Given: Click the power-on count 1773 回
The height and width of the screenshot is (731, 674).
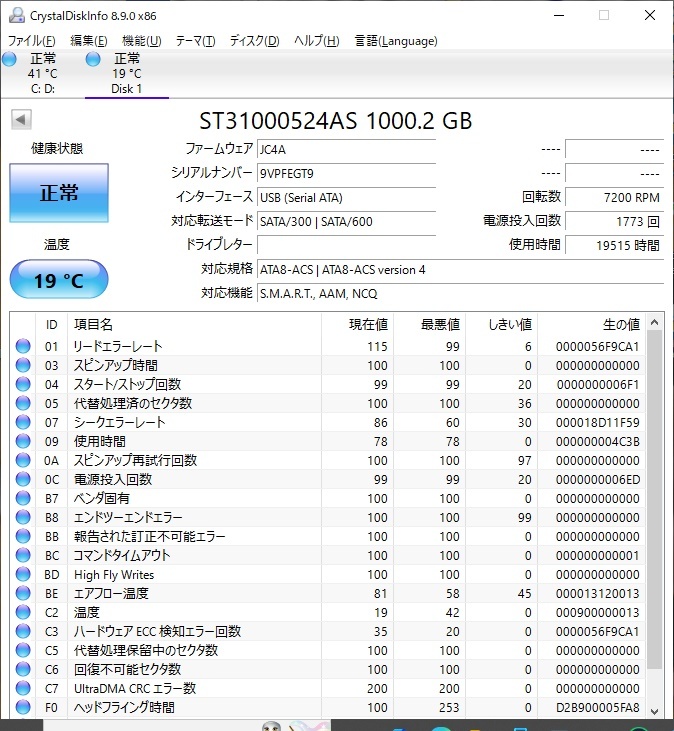Looking at the screenshot, I should pos(614,221).
